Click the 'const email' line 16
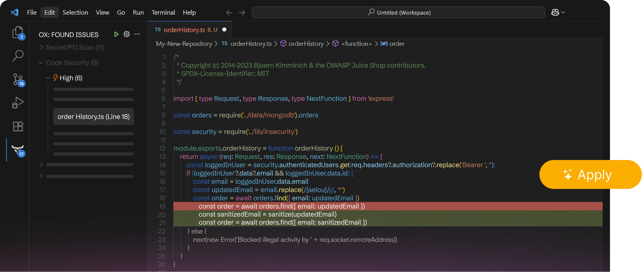Viewport: 644px width, 272px height. click(x=251, y=181)
